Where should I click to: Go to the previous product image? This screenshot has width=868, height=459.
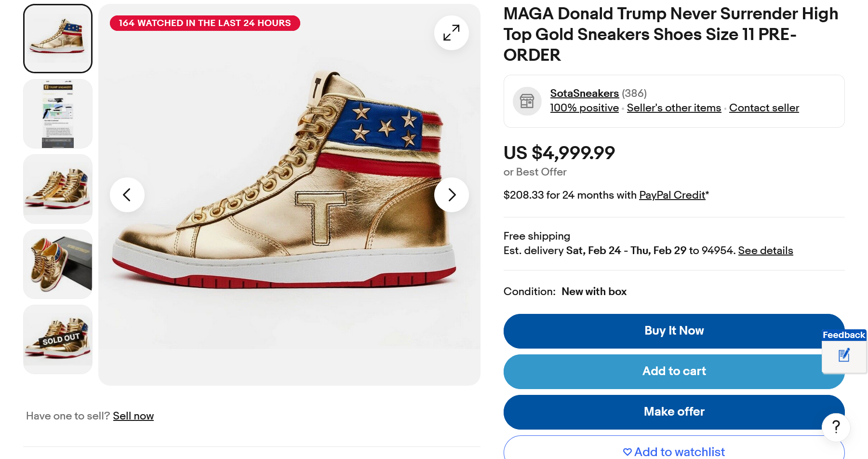[x=127, y=195]
